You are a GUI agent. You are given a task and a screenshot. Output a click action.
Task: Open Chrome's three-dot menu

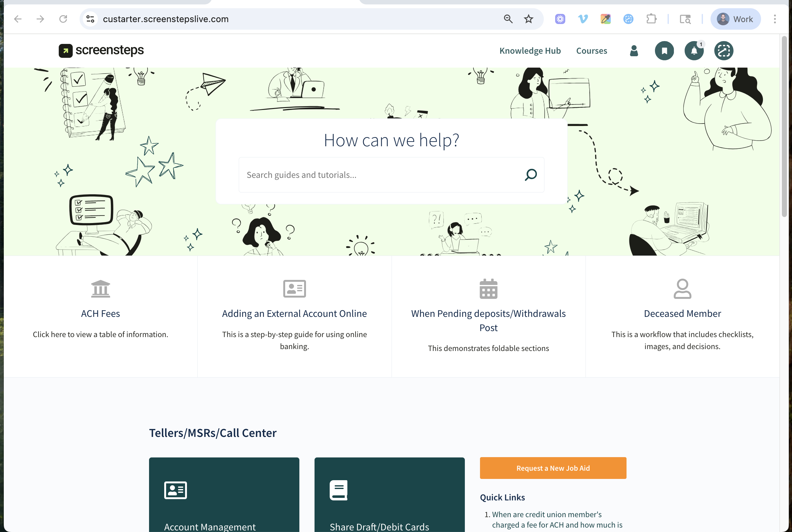click(775, 19)
